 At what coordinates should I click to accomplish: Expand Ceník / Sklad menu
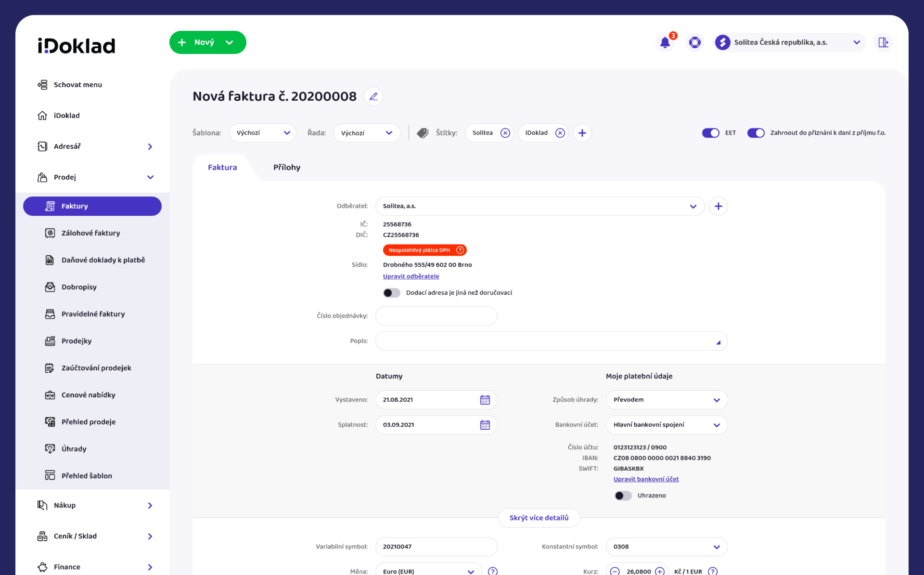[150, 536]
